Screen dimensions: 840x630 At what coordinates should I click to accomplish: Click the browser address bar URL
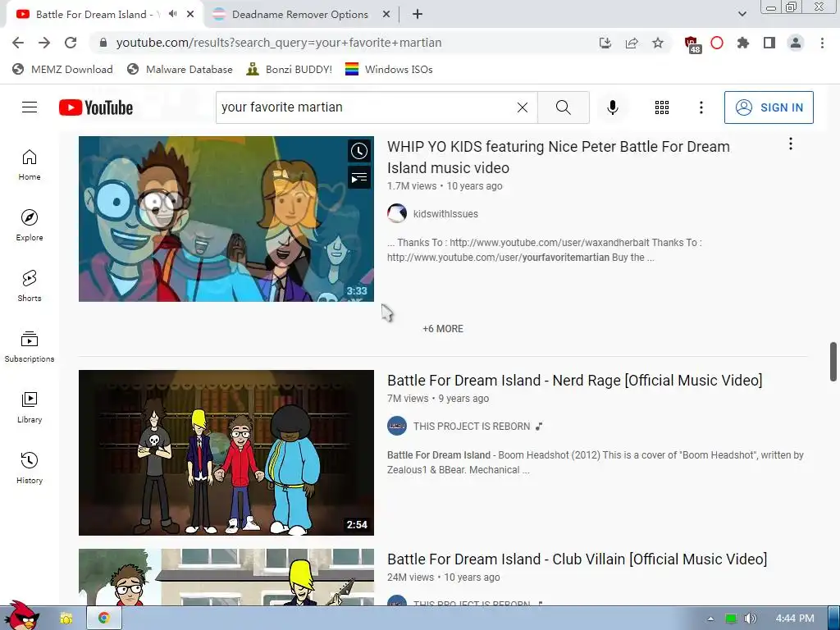[279, 43]
